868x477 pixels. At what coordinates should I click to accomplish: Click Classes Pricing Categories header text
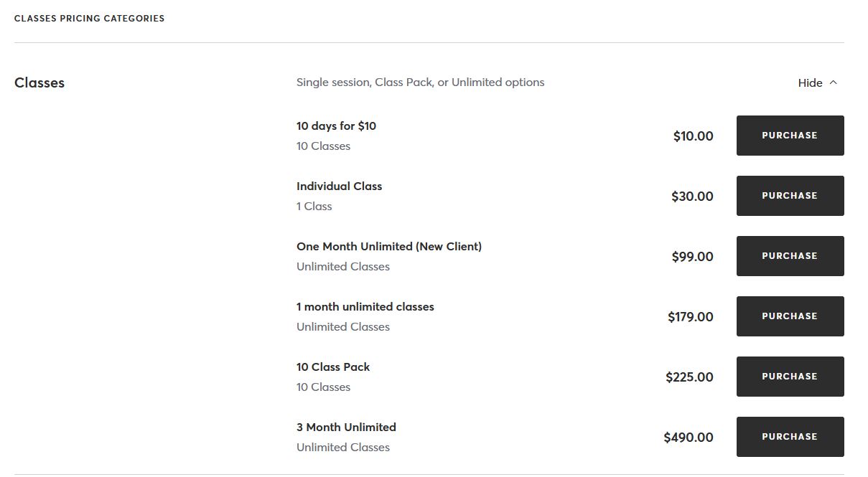[89, 19]
